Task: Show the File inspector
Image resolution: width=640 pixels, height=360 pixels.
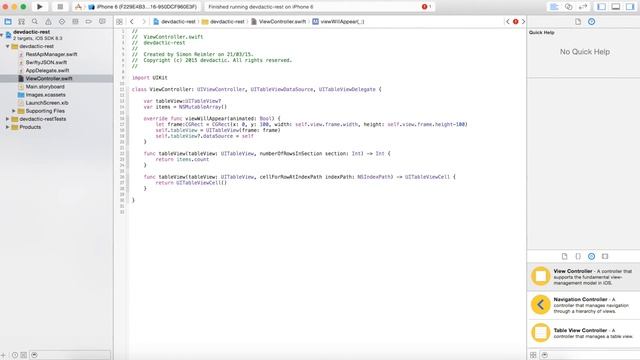Action: coord(578,22)
